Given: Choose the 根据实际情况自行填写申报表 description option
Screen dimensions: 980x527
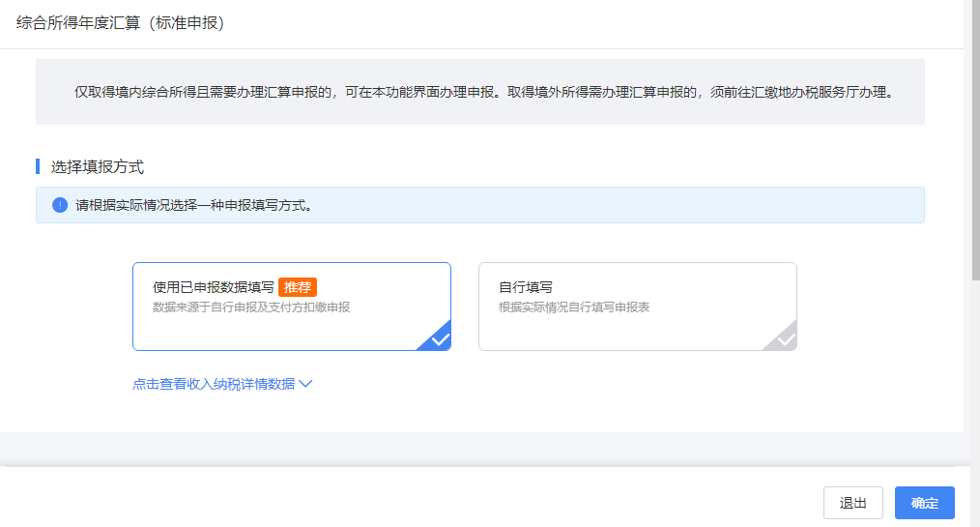Looking at the screenshot, I should pyautogui.click(x=574, y=307).
